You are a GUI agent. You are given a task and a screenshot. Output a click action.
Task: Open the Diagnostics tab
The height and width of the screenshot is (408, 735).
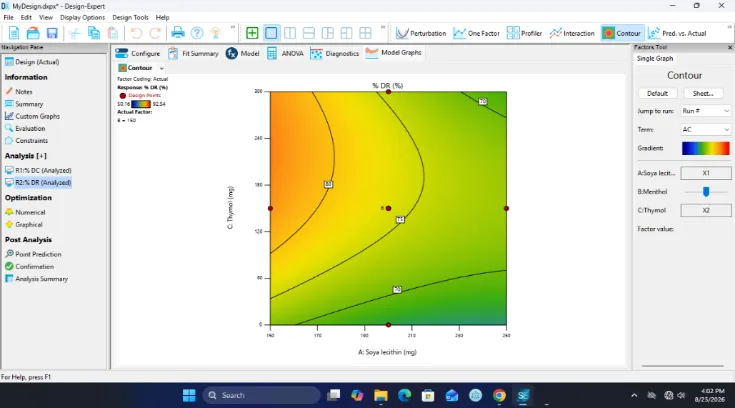(x=335, y=53)
